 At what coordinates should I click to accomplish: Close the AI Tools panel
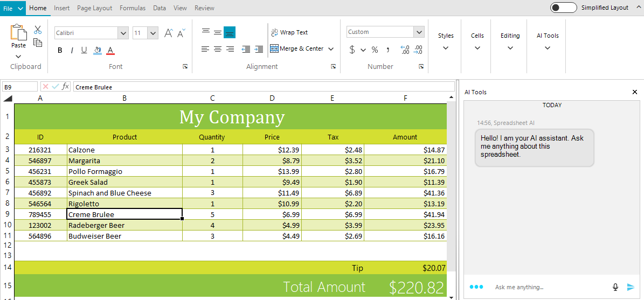[634, 92]
